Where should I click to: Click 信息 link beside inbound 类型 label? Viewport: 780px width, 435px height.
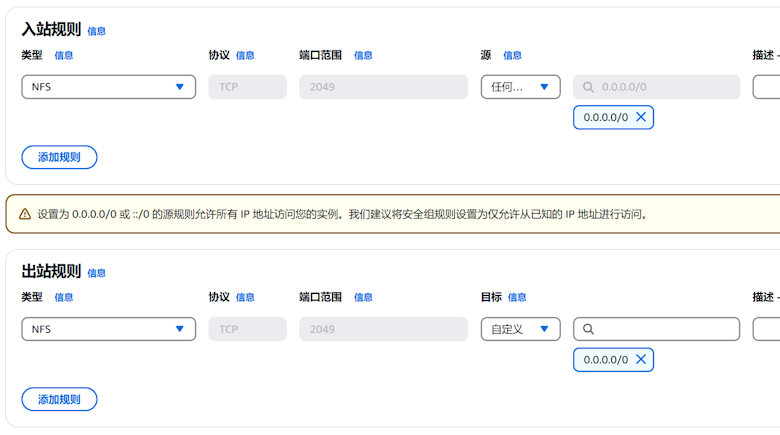coord(63,56)
